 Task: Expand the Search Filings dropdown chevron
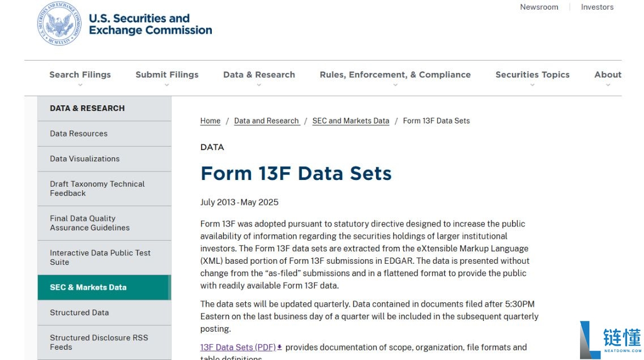[80, 85]
